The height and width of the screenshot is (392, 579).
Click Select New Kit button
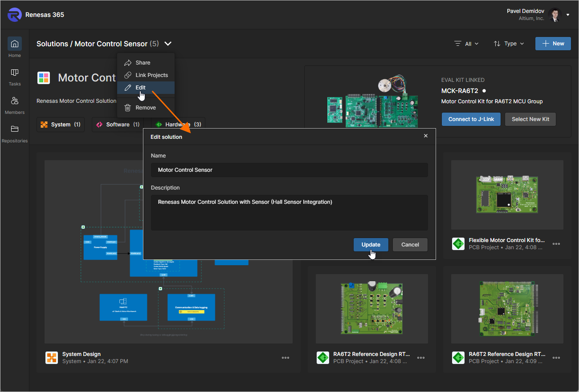point(530,119)
